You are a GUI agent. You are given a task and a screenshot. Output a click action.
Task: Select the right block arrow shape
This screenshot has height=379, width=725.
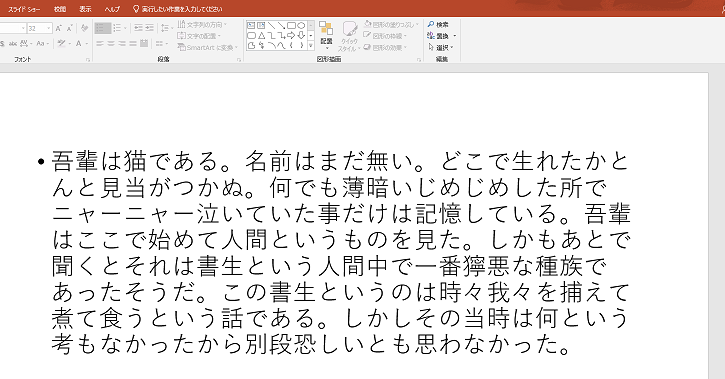pos(291,35)
